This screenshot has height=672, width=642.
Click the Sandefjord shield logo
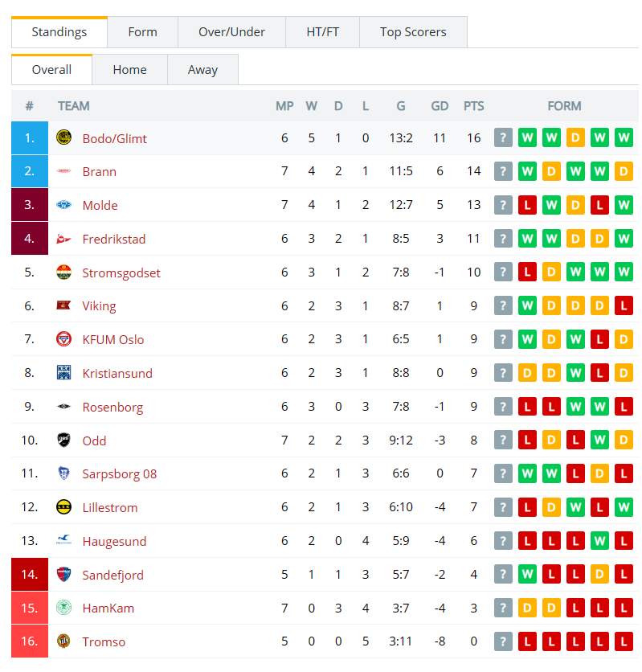coord(63,574)
